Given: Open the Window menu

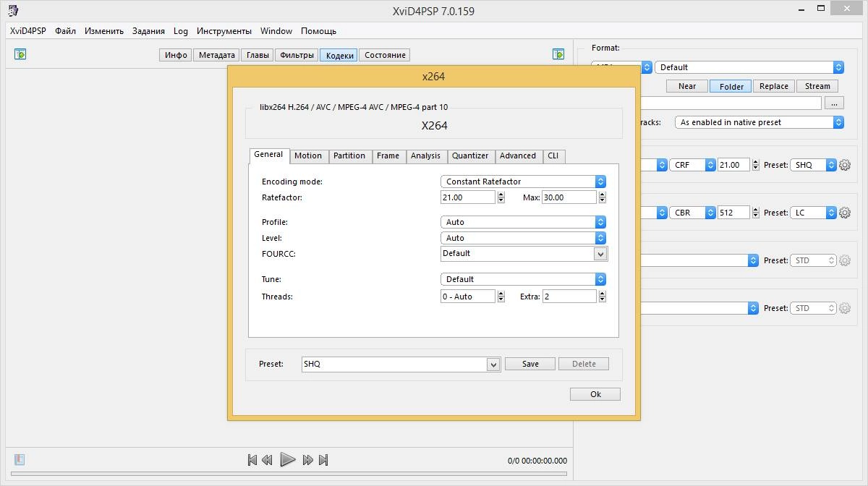Looking at the screenshot, I should pyautogui.click(x=276, y=31).
